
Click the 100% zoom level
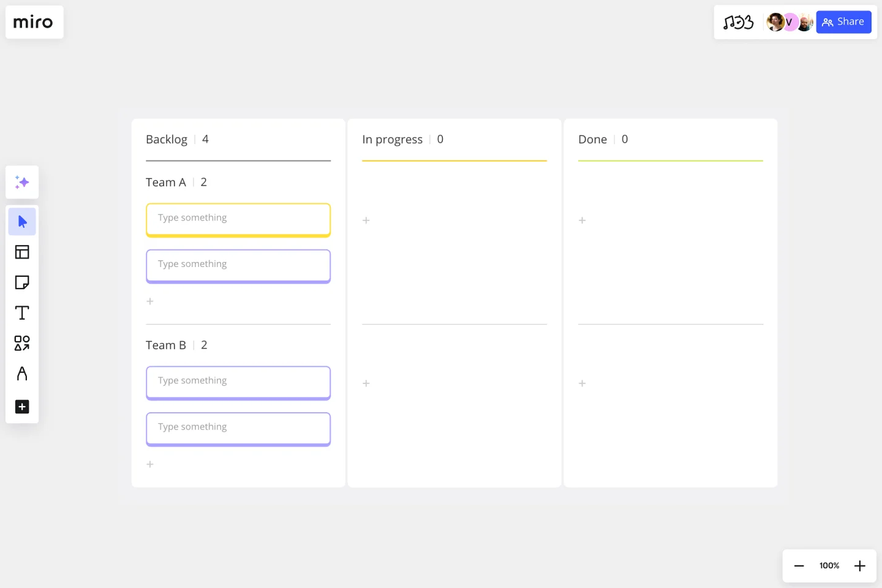829,566
